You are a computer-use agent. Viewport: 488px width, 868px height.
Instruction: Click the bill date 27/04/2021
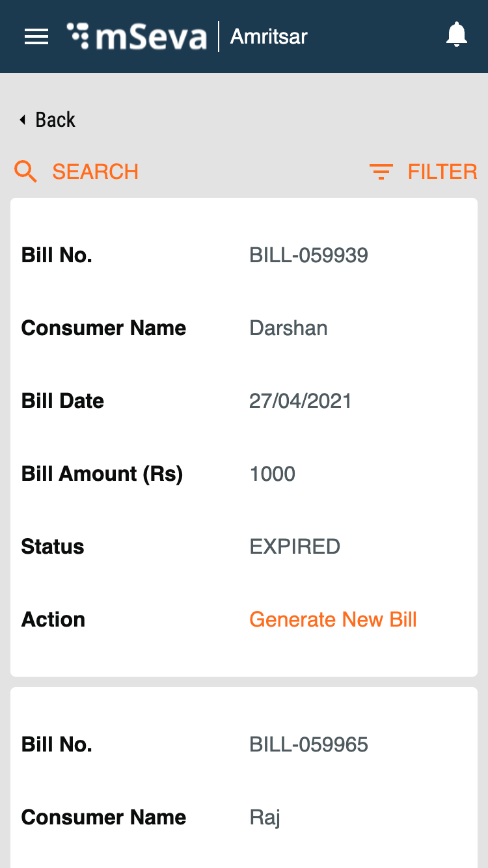click(301, 401)
